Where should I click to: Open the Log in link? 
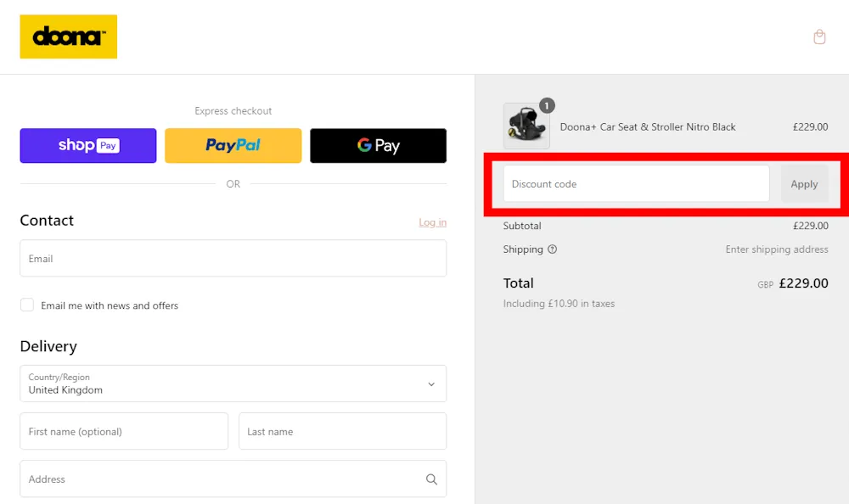click(433, 222)
